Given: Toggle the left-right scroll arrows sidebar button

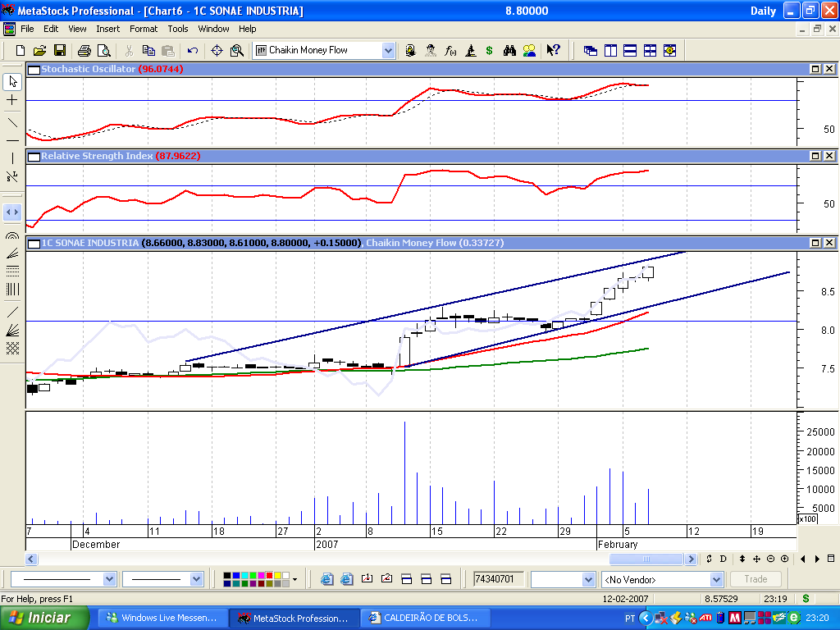Looking at the screenshot, I should (x=12, y=212).
